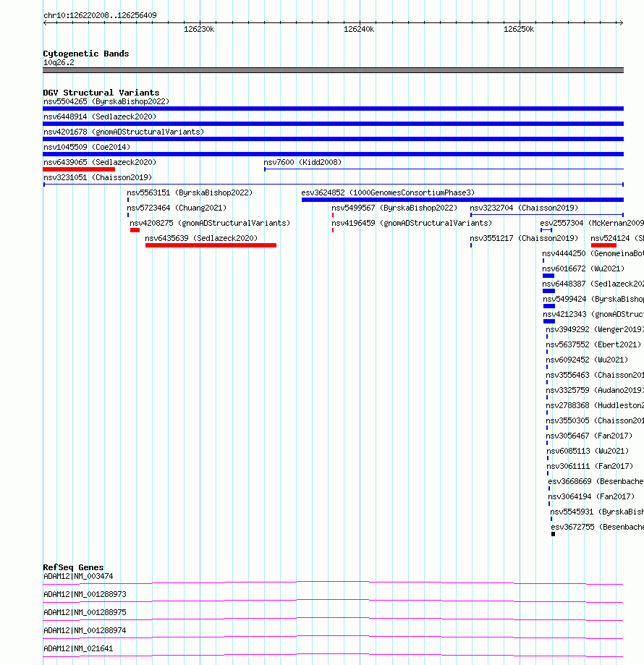
Task: Click the nsv1045509 (Coe2014) label
Action: pyautogui.click(x=87, y=147)
